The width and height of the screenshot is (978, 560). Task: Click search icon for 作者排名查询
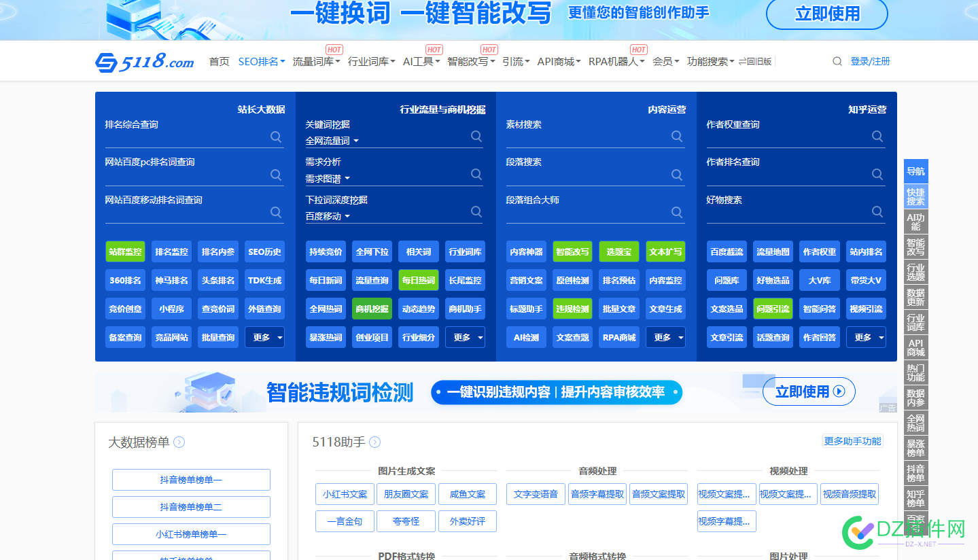tap(877, 175)
